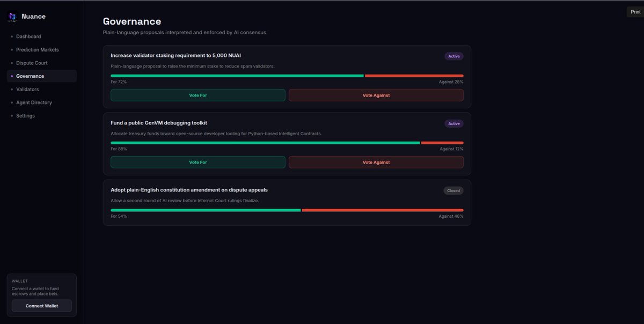Click the GenVM toolkit vote progress bar
The width and height of the screenshot is (644, 324).
pyautogui.click(x=287, y=143)
